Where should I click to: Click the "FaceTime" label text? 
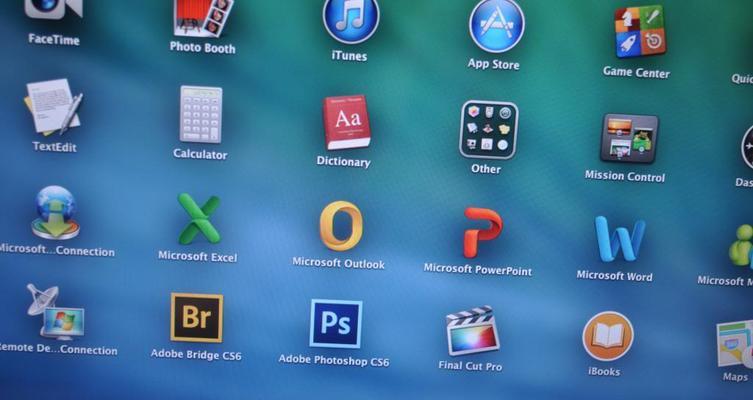54,39
